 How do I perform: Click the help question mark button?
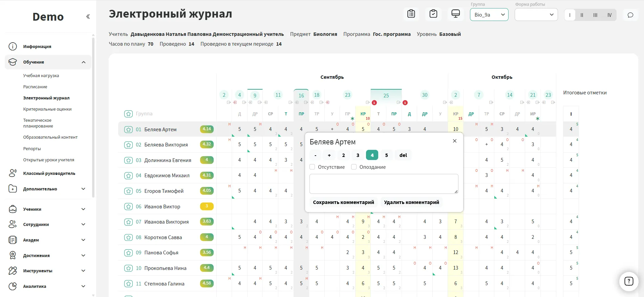coord(628,281)
